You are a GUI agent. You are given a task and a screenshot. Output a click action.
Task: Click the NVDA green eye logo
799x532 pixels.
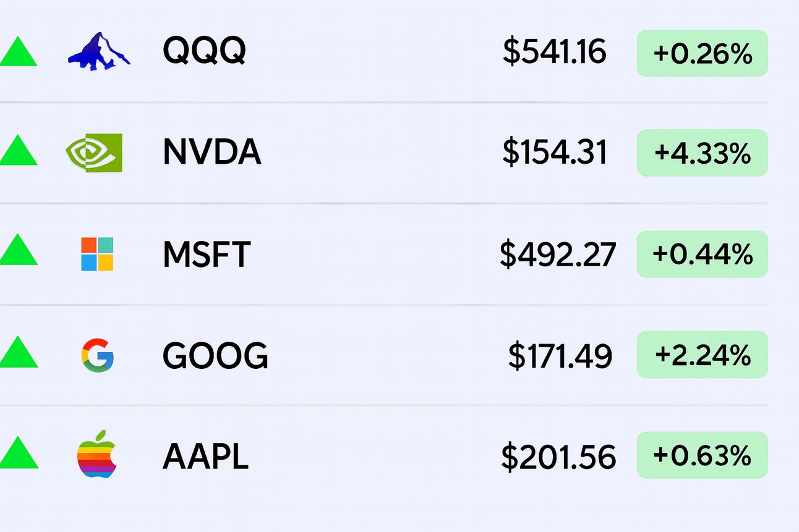click(94, 153)
